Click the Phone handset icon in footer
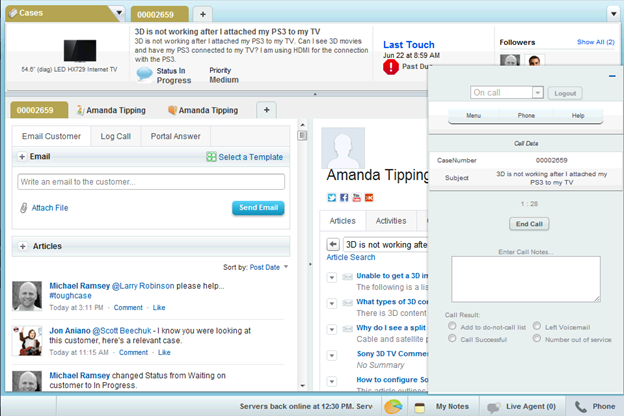This screenshot has width=624, height=416. tap(581, 407)
